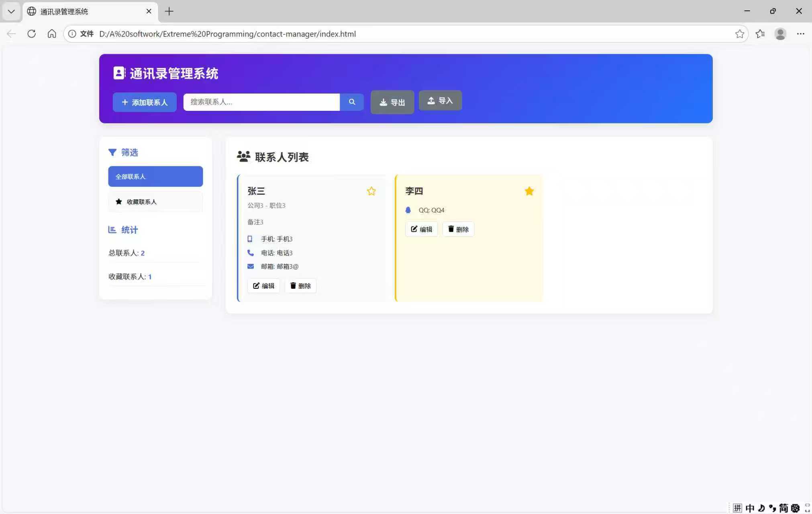Delete the 张三 contact
The height and width of the screenshot is (514, 812).
[300, 286]
